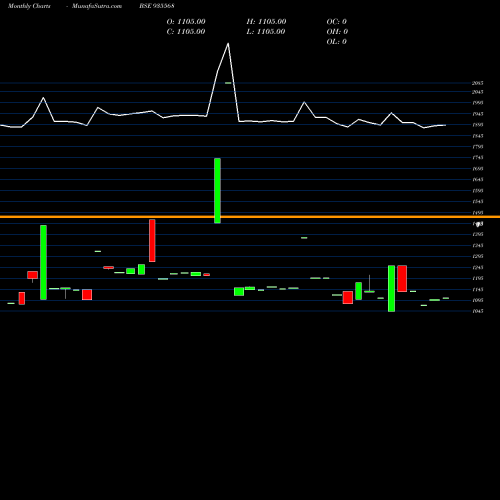
Task: Click the low price "L: 1105.00"
Action: tap(266, 32)
